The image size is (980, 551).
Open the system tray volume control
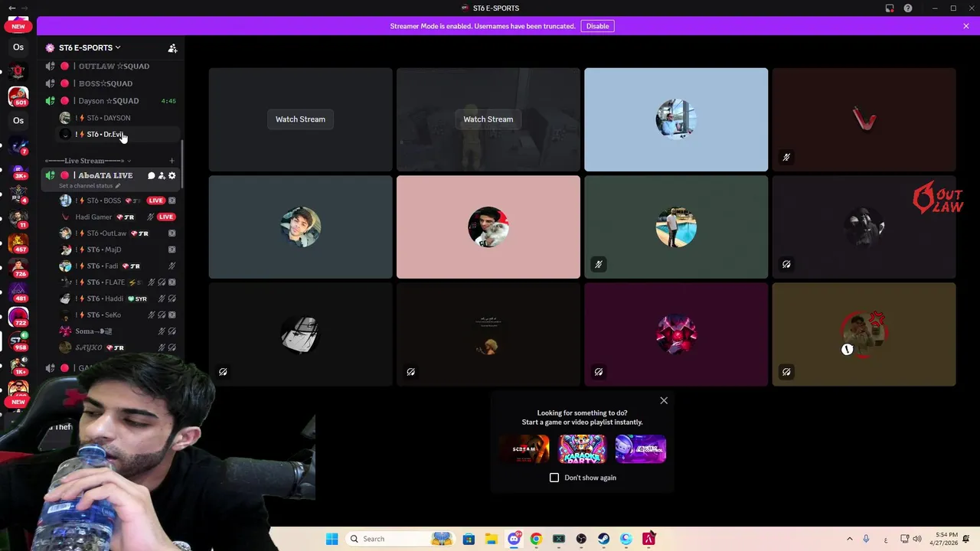[x=916, y=539]
